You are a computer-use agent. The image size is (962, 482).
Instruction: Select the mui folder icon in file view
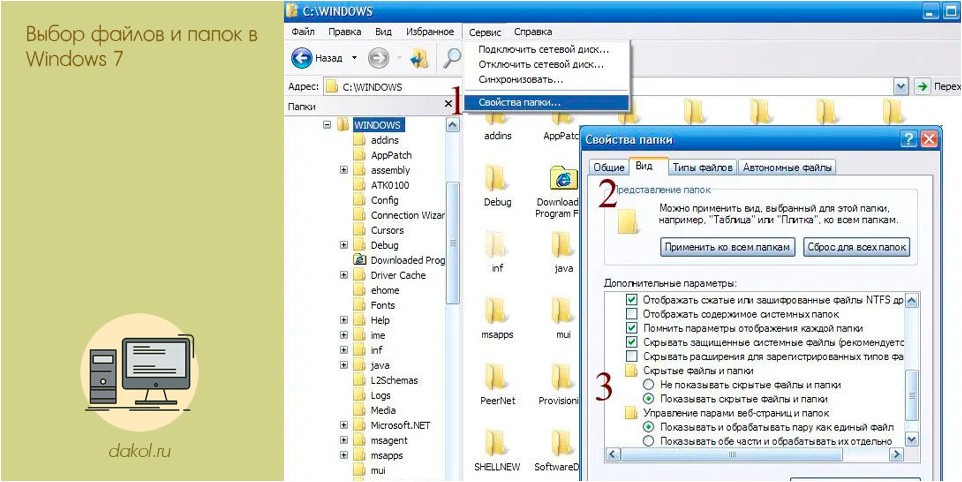tap(562, 311)
